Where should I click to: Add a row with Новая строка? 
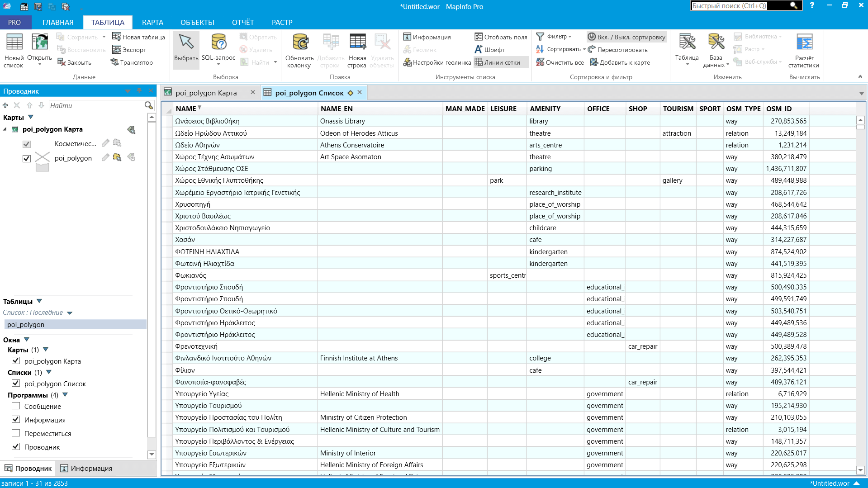[357, 49]
